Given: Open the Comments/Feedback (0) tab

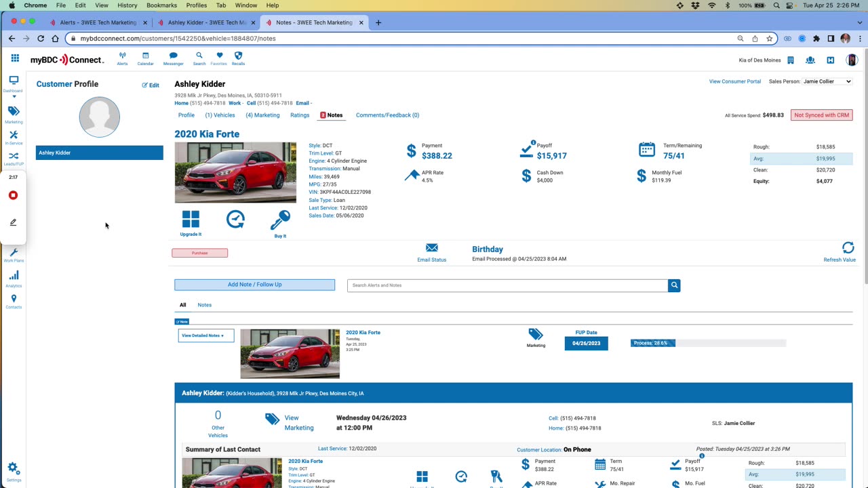Looking at the screenshot, I should (387, 115).
